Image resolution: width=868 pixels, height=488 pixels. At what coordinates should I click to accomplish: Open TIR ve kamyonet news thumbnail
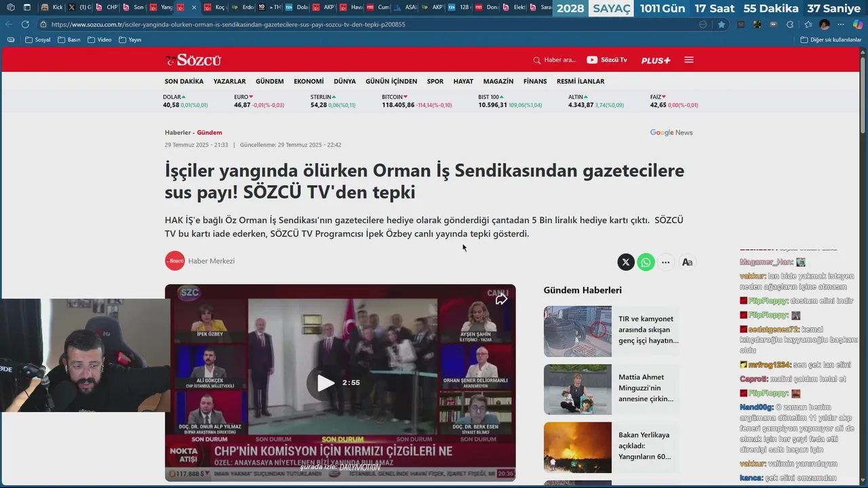click(x=578, y=331)
